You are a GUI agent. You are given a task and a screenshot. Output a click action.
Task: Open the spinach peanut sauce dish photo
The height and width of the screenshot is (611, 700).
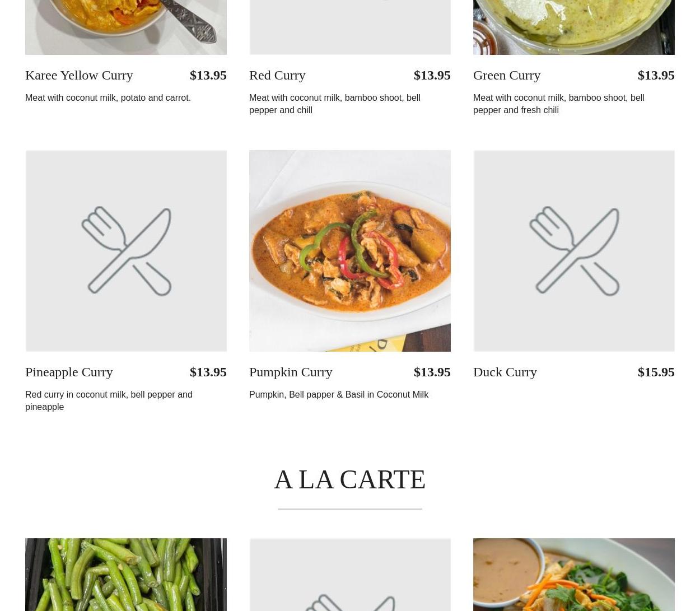574,575
